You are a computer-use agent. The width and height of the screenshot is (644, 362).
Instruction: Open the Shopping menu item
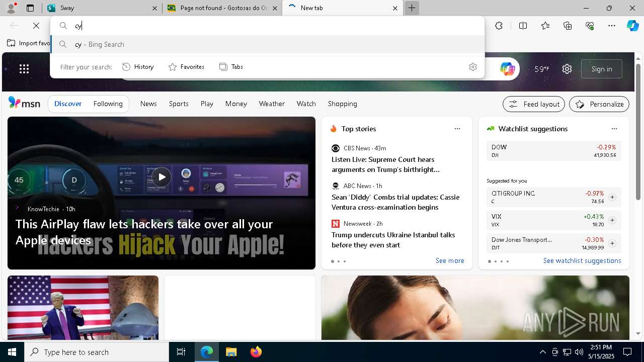click(343, 104)
